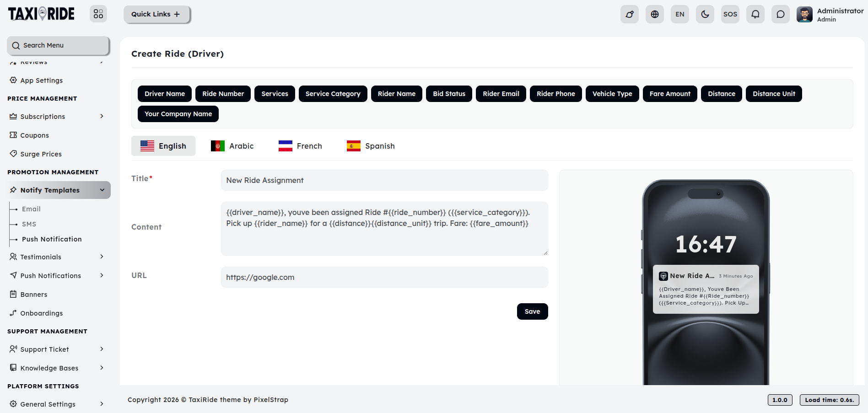868x413 pixels.
Task: Open Coupons in the sidebar
Action: 58,135
